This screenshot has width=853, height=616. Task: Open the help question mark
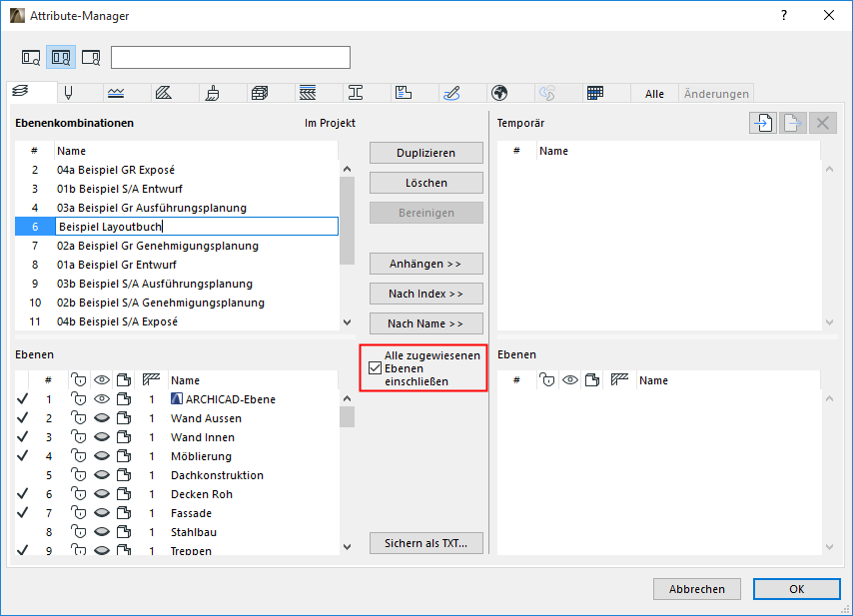[x=784, y=15]
